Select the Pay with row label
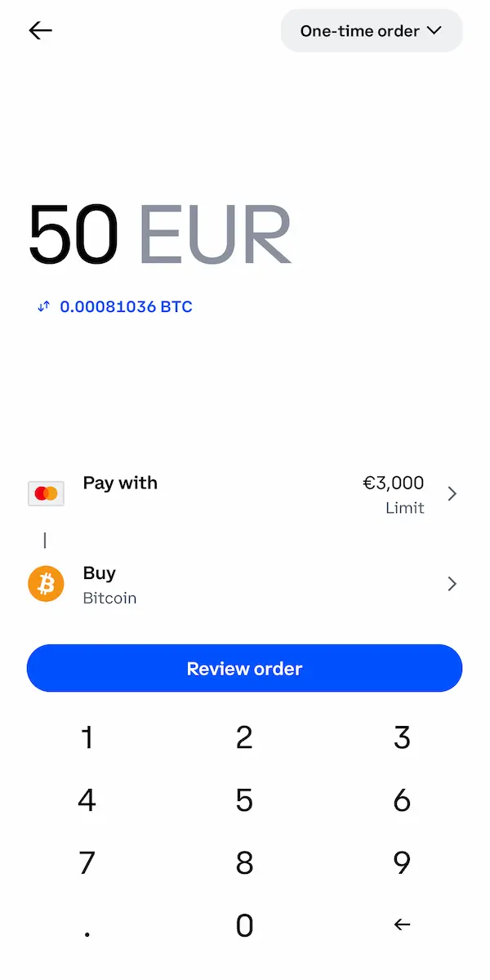Screen dimensions: 490x980 (x=120, y=483)
